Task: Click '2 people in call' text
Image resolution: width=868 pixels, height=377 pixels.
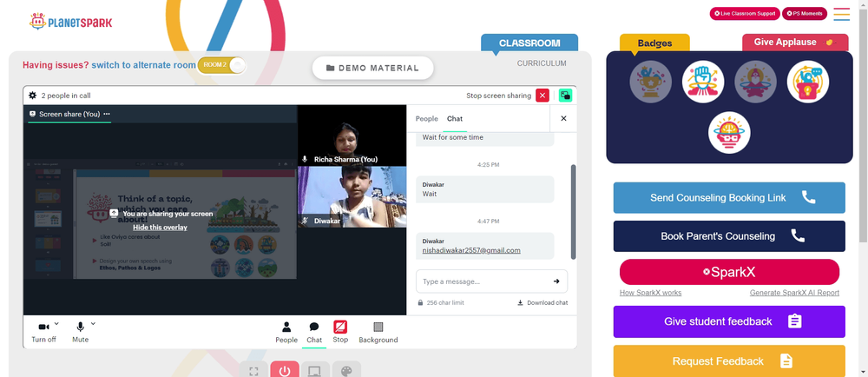Action: coord(66,96)
